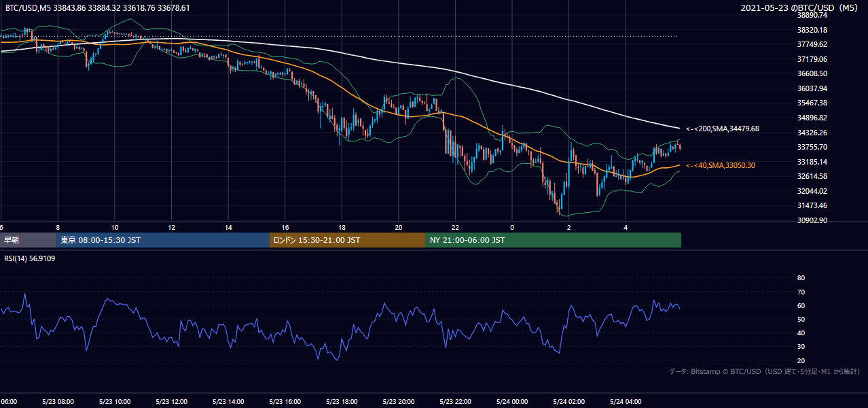Click price axis label 38890.74
This screenshot has height=408, width=868.
click(812, 15)
